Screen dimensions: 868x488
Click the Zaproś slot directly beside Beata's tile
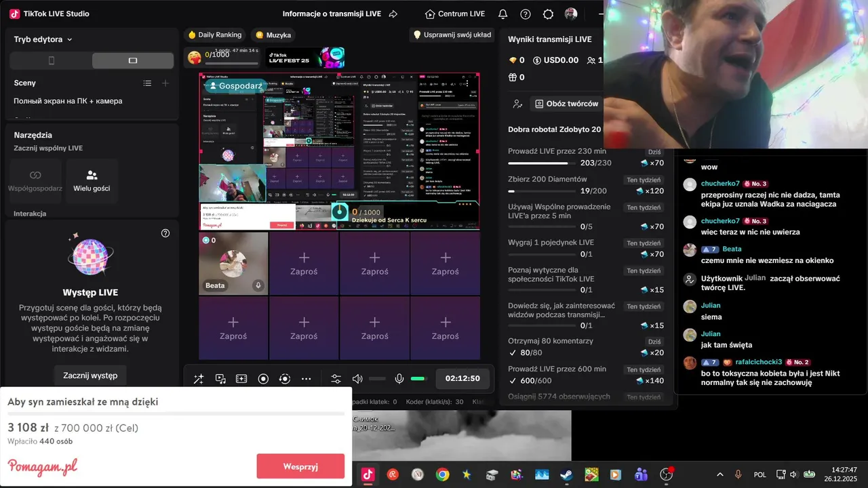(x=304, y=264)
